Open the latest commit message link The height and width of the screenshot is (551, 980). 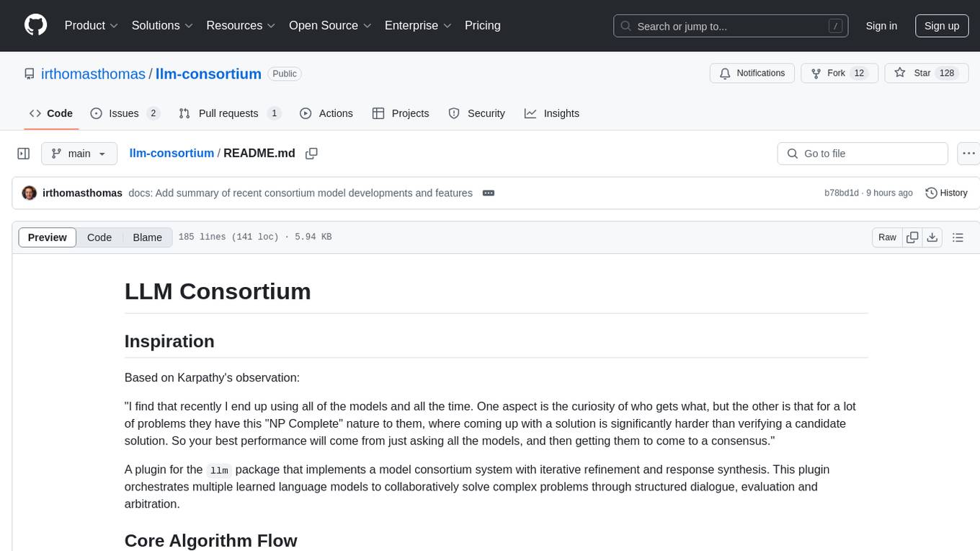[300, 193]
